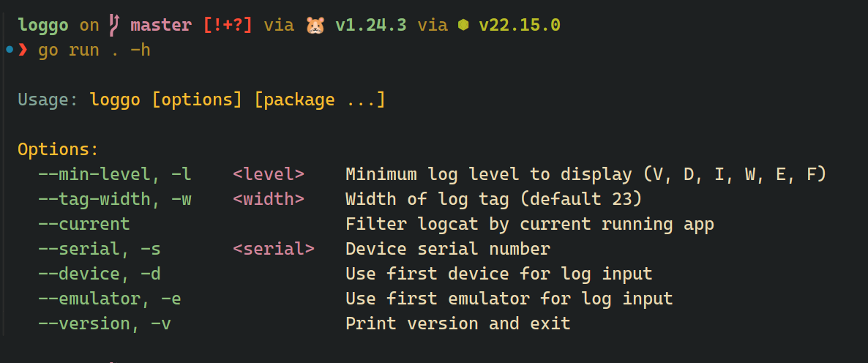Screen dimensions: 868x363
Task: Click the "Print version and exit" description
Action: [457, 323]
